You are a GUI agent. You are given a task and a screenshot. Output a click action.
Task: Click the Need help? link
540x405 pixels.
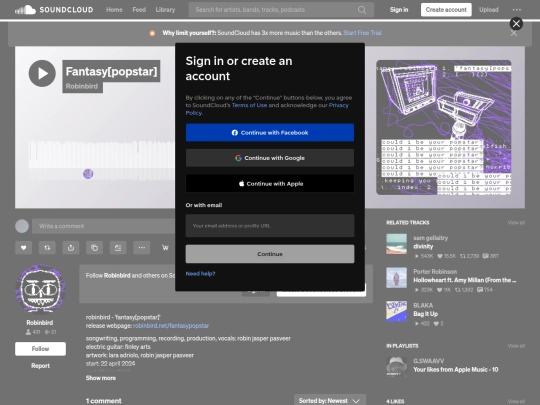coord(200,274)
